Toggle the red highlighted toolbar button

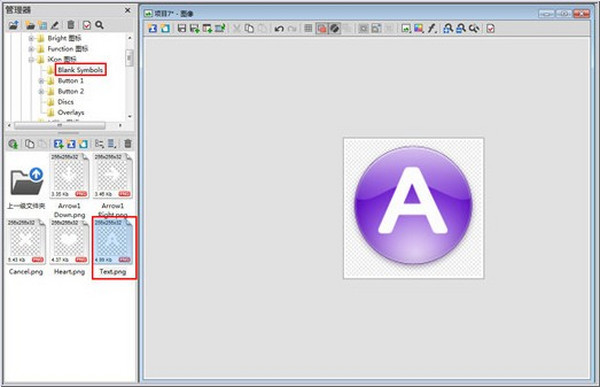(322, 28)
